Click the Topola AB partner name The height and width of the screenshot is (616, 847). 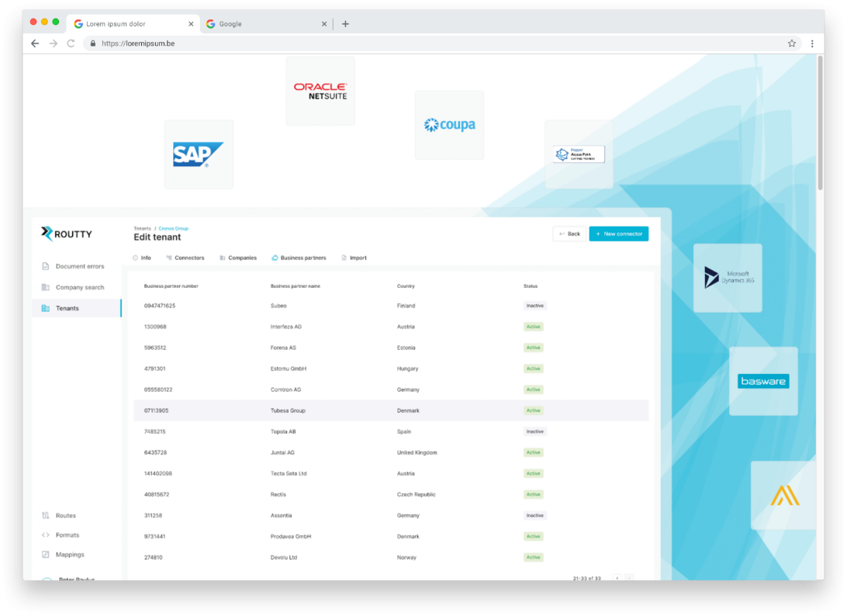point(283,431)
